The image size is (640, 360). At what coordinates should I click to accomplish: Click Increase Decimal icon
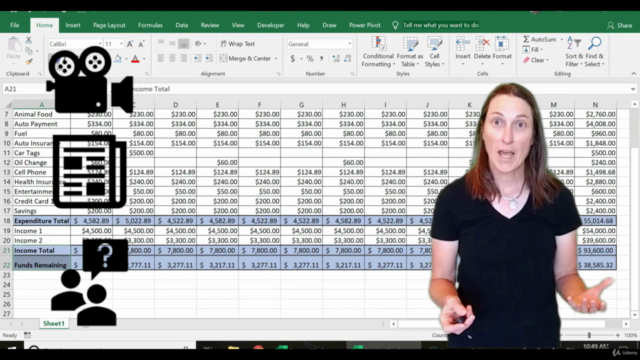336,59
